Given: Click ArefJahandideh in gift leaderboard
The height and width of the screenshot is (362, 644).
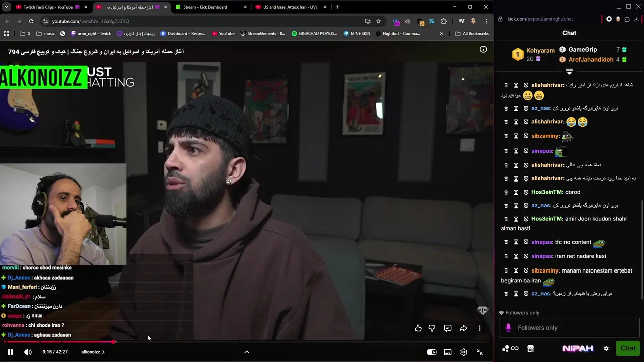Looking at the screenshot, I should coord(591,59).
